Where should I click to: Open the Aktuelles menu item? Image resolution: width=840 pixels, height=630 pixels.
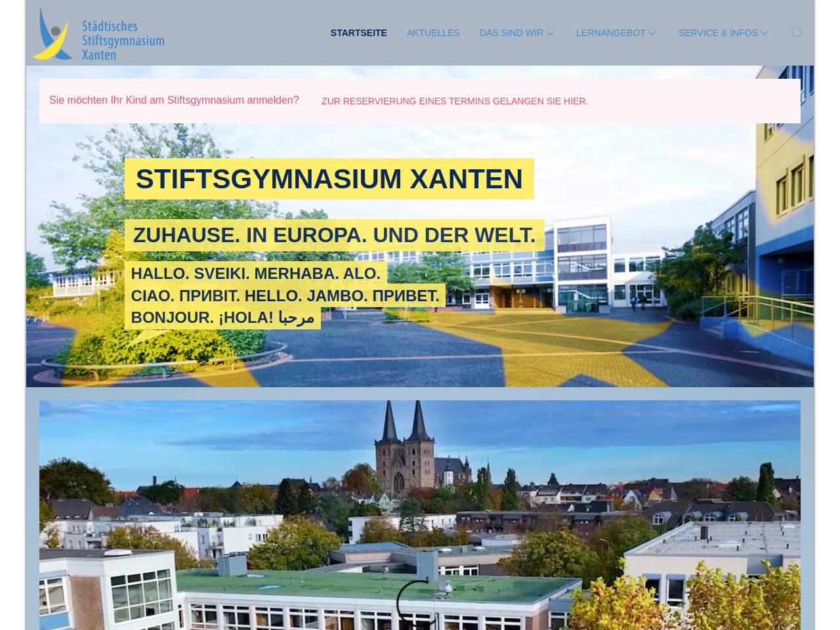pyautogui.click(x=433, y=33)
